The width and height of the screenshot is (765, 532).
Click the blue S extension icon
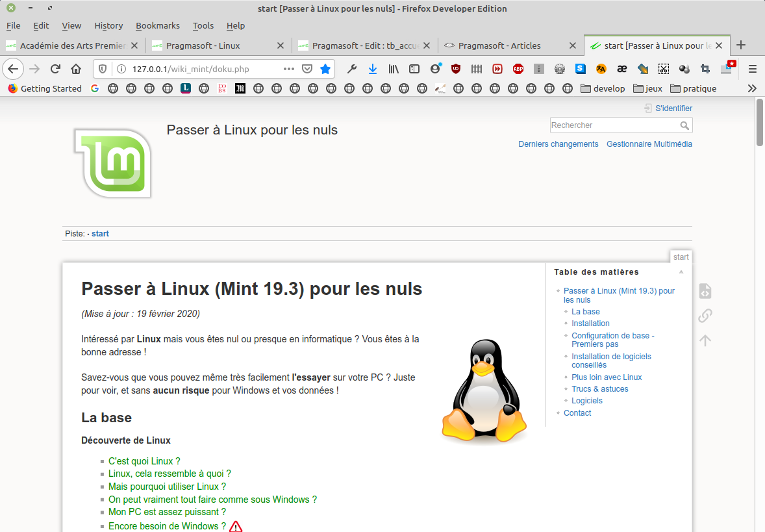[x=580, y=69]
